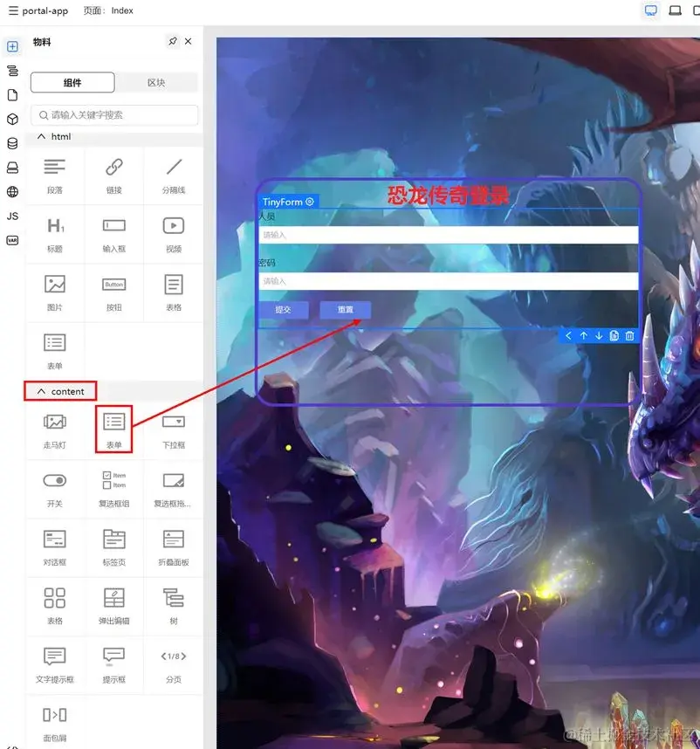700x749 pixels.
Task: Open the globe i18n icon in sidebar
Action: tap(13, 192)
